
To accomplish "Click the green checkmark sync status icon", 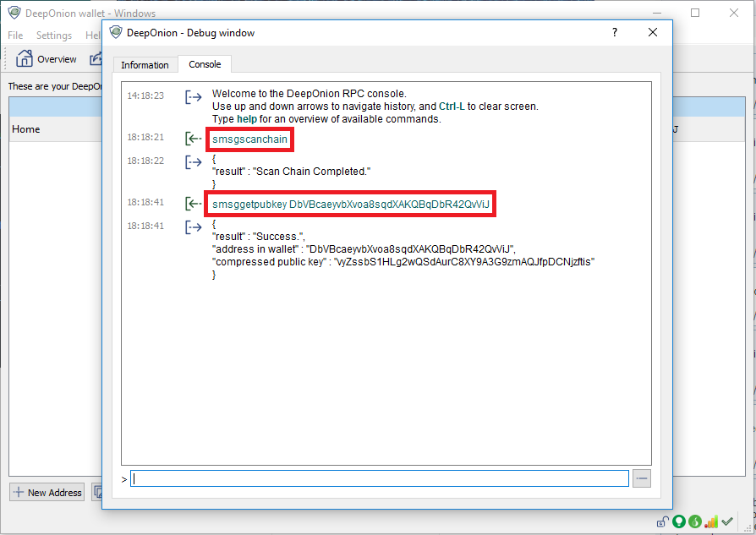I will [727, 521].
